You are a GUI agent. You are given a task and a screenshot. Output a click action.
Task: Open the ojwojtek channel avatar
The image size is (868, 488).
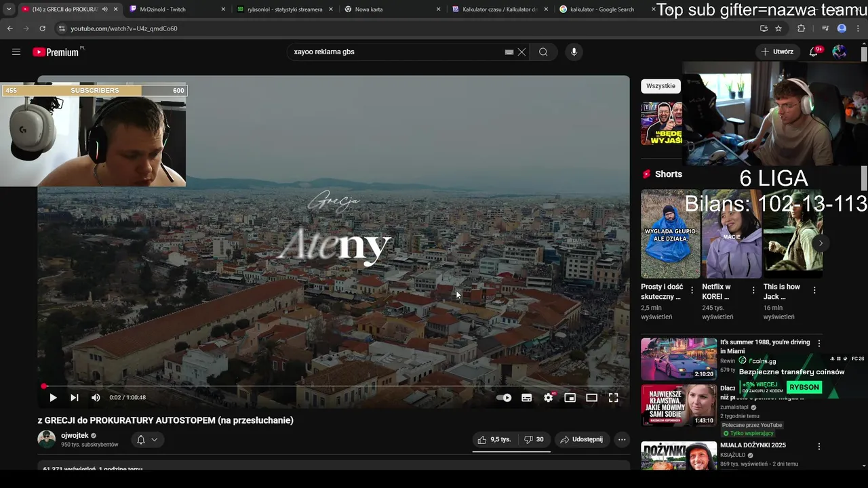pos(46,439)
